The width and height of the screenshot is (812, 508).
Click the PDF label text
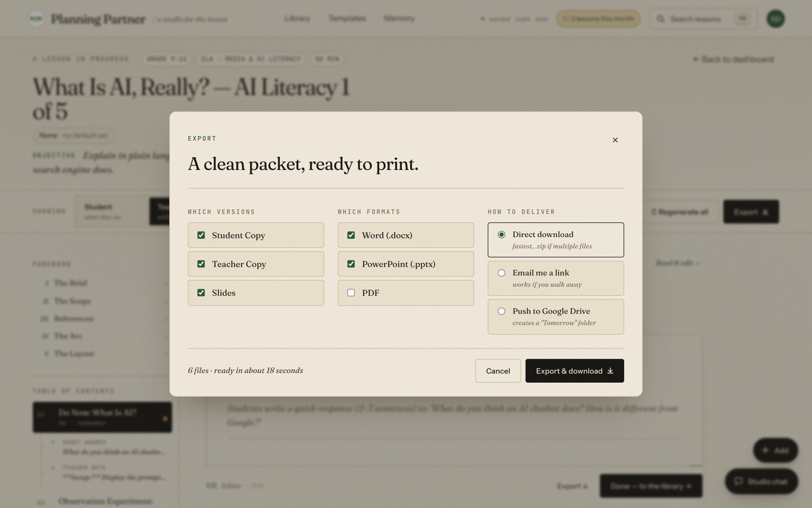[370, 293]
